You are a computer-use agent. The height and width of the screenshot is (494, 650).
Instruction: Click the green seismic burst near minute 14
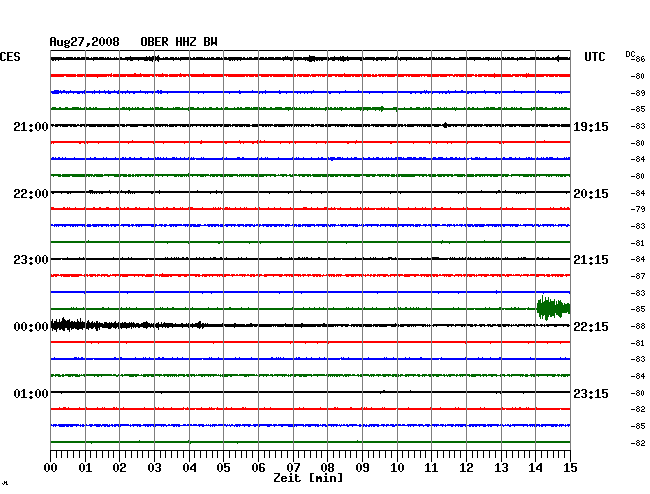pyautogui.click(x=553, y=308)
